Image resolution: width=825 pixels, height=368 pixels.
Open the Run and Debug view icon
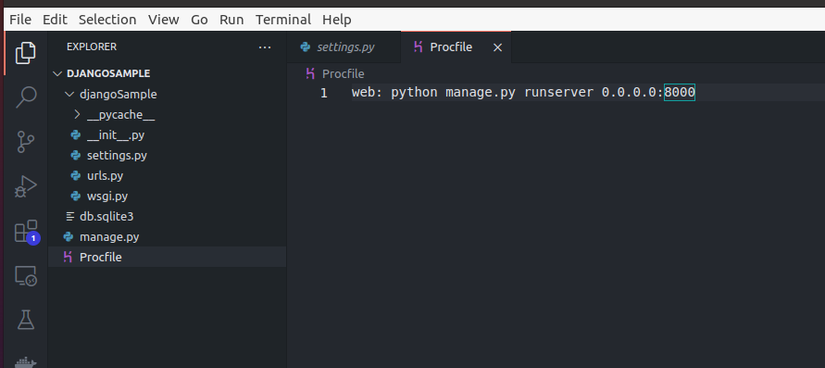click(x=25, y=186)
